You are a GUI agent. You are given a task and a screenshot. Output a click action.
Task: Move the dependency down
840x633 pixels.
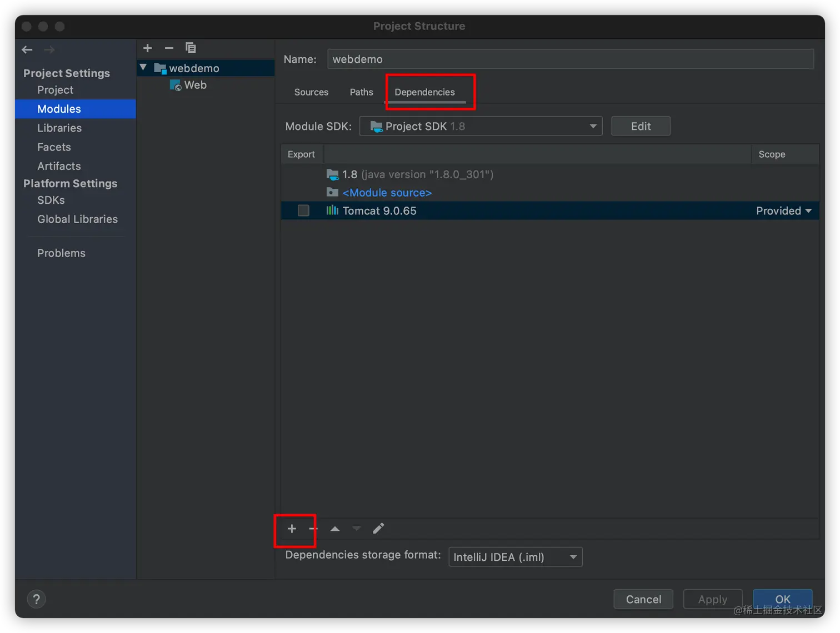[357, 529]
